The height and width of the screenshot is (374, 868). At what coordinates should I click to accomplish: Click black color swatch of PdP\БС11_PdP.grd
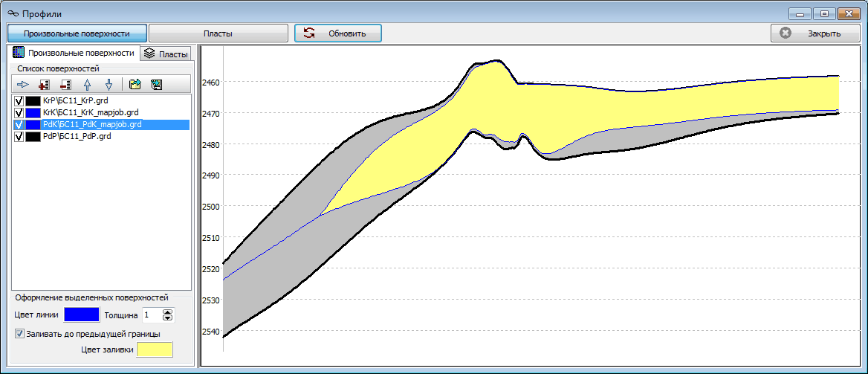tap(33, 136)
